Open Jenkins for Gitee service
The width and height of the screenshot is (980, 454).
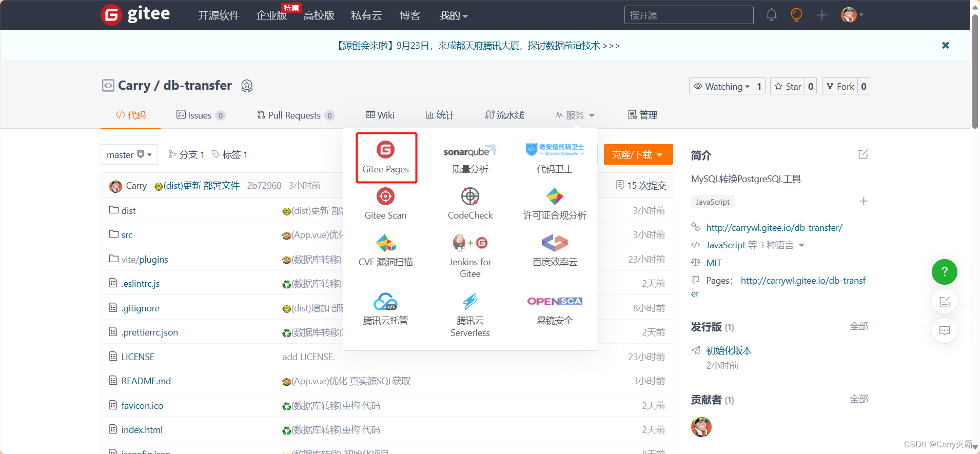coord(470,256)
